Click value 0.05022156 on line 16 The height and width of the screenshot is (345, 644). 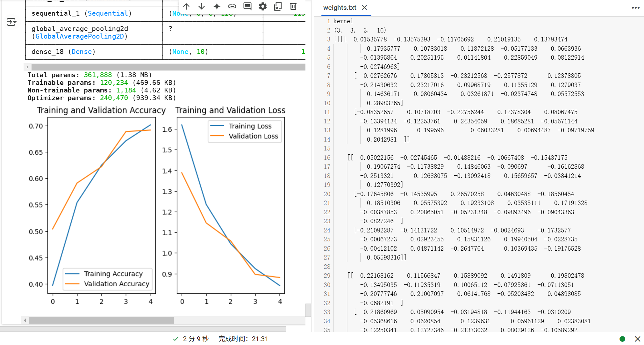[377, 158]
